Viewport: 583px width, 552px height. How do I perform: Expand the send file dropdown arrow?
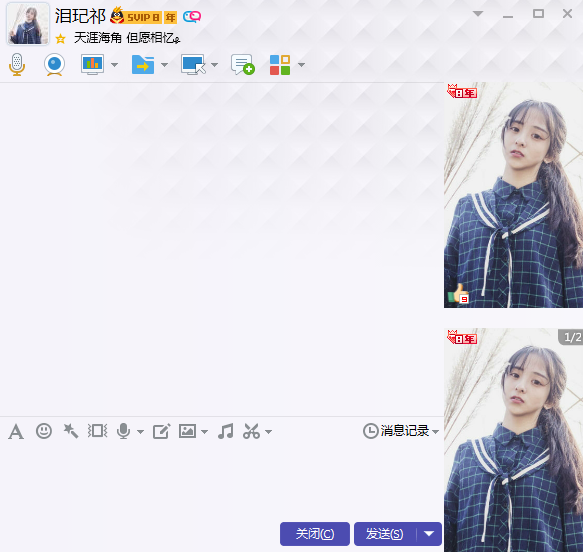(x=165, y=65)
